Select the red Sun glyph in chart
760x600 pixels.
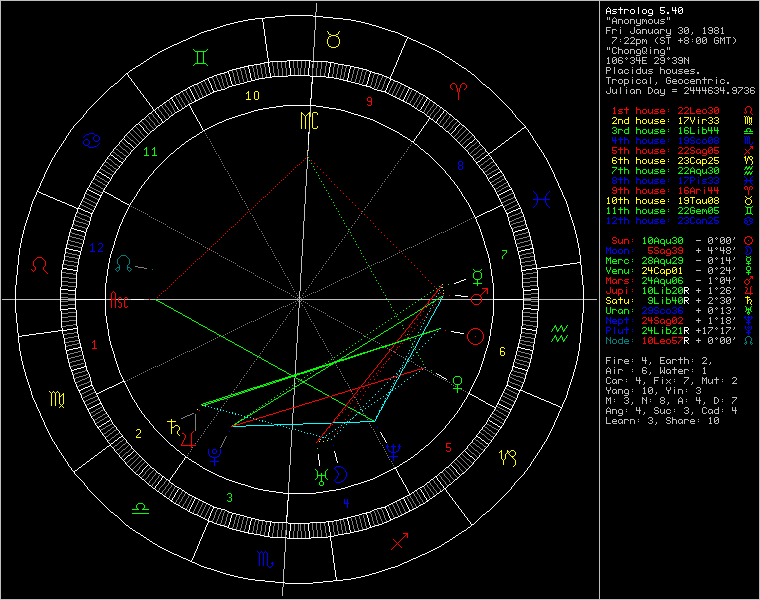click(x=477, y=336)
